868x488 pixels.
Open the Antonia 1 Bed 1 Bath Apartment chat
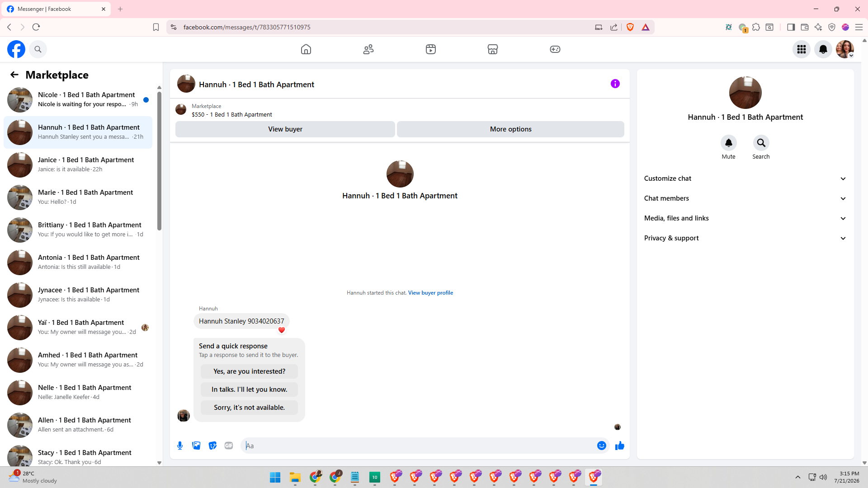78,263
